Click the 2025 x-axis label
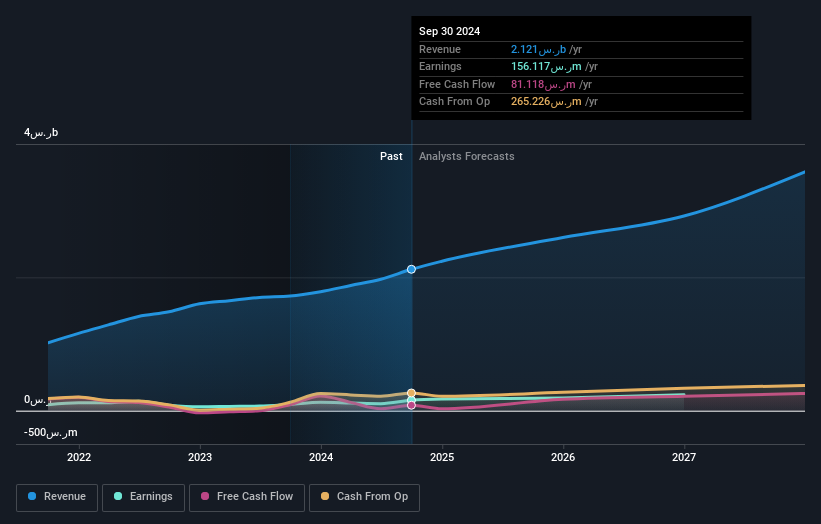Screen dimensions: 821x524 click(x=442, y=457)
